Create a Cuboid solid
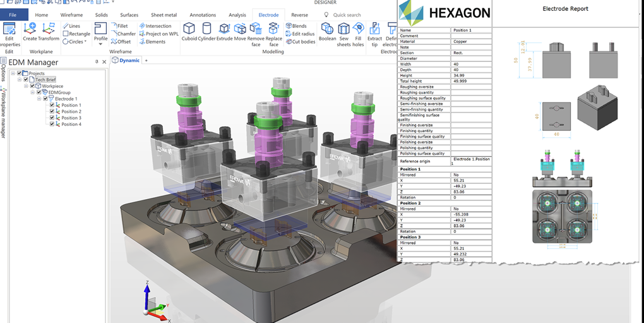 189,32
